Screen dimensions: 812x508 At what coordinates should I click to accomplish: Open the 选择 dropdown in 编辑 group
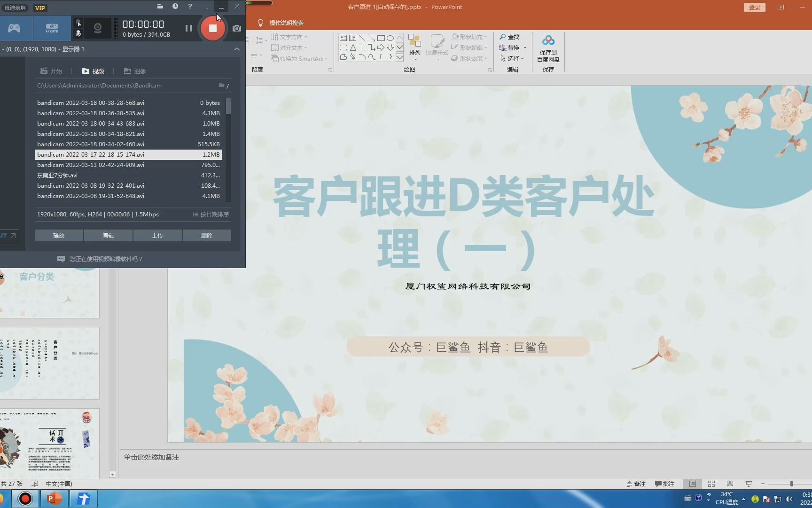coord(512,58)
